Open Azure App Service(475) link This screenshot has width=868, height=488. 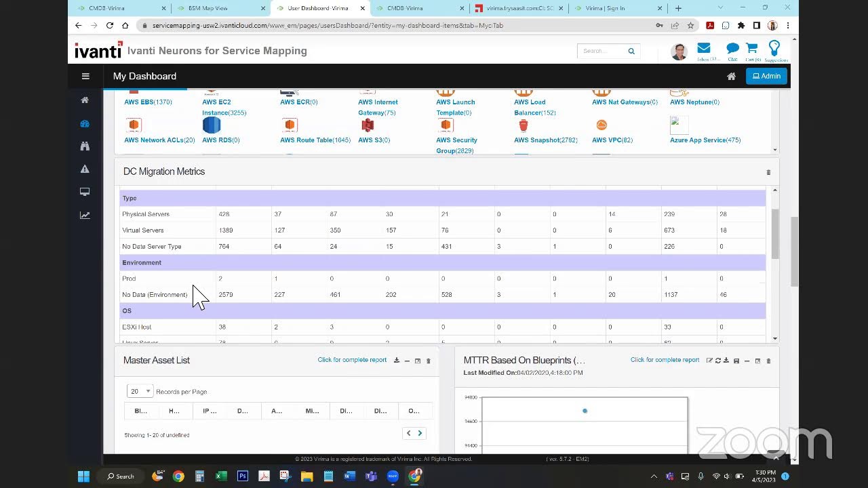[705, 140]
